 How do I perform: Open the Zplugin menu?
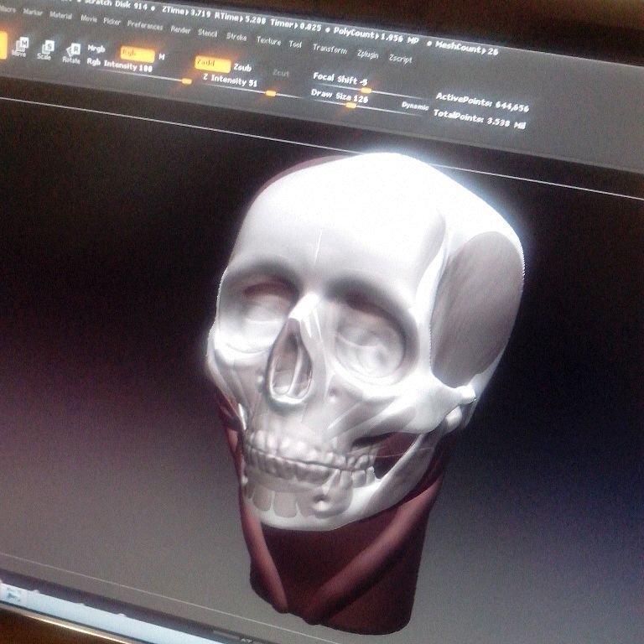[x=367, y=54]
